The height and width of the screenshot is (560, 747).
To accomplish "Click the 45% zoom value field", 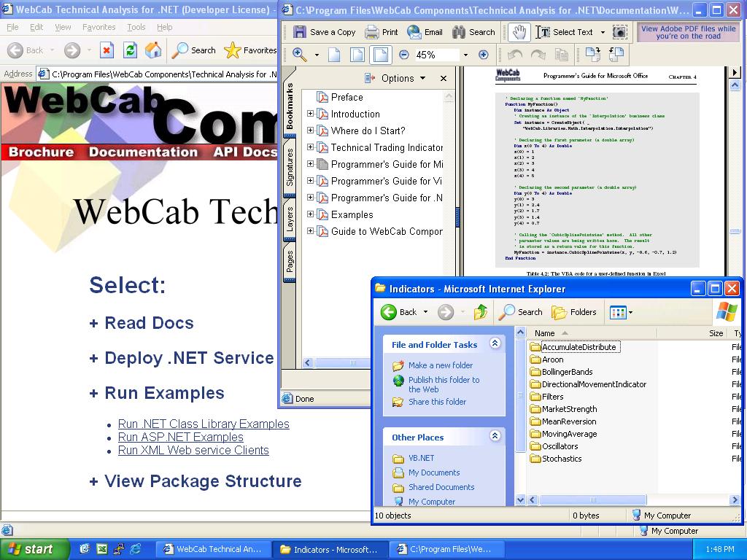I will pyautogui.click(x=436, y=55).
